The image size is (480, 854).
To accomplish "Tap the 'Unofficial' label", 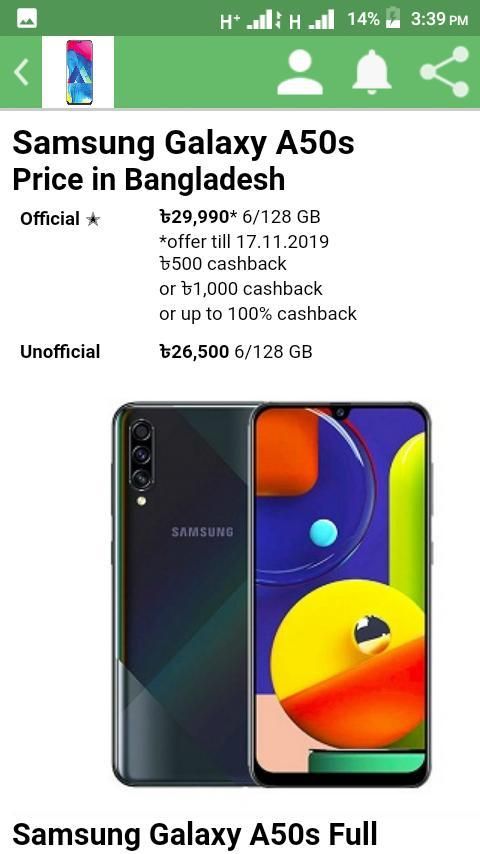I will (x=60, y=351).
